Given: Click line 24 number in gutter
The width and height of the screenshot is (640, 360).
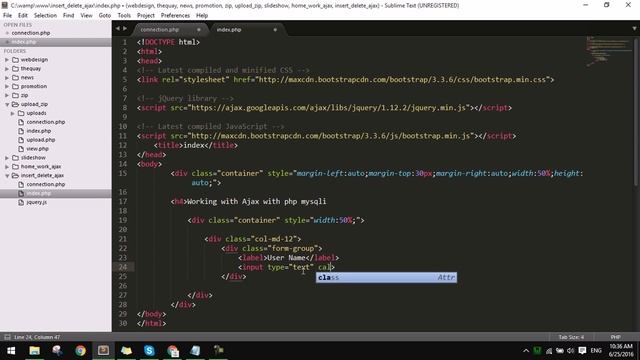Looking at the screenshot, I should 123,267.
